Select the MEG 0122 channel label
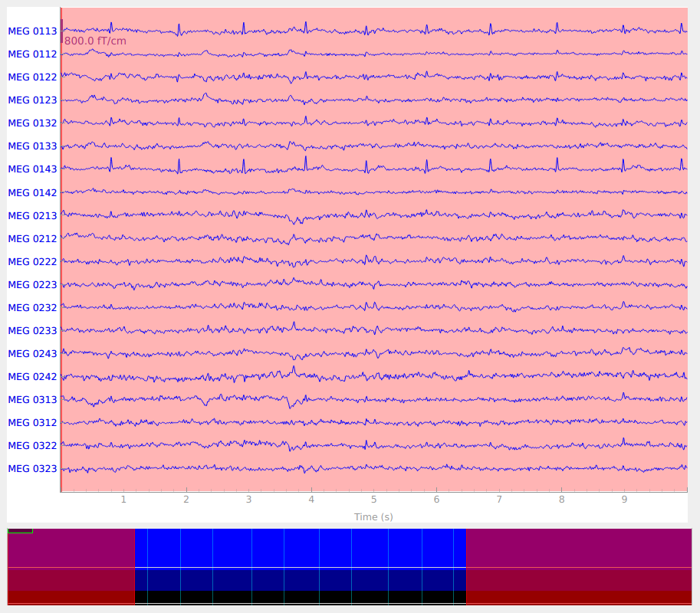Viewport: 700px width, 613px height. click(x=32, y=77)
